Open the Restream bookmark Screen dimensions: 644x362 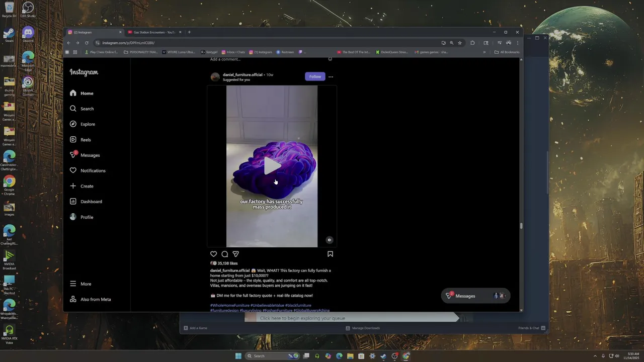(285, 52)
